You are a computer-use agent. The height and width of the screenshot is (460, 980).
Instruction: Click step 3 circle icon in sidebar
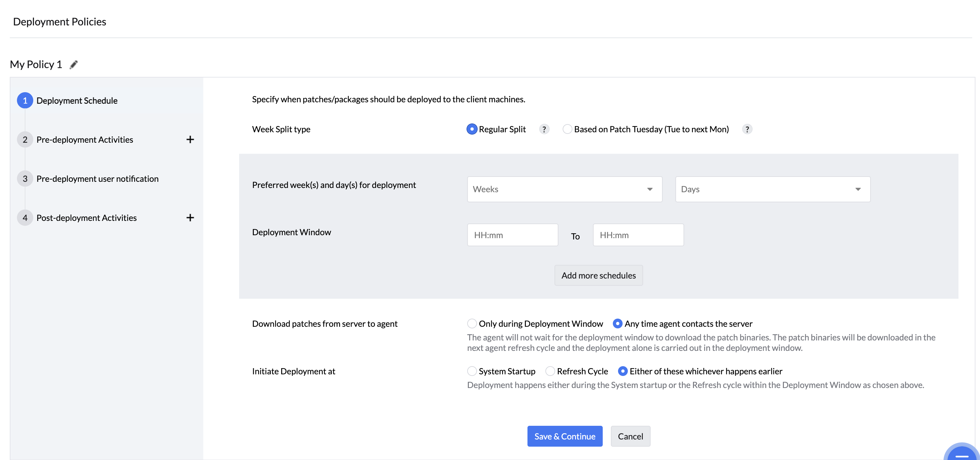click(25, 179)
